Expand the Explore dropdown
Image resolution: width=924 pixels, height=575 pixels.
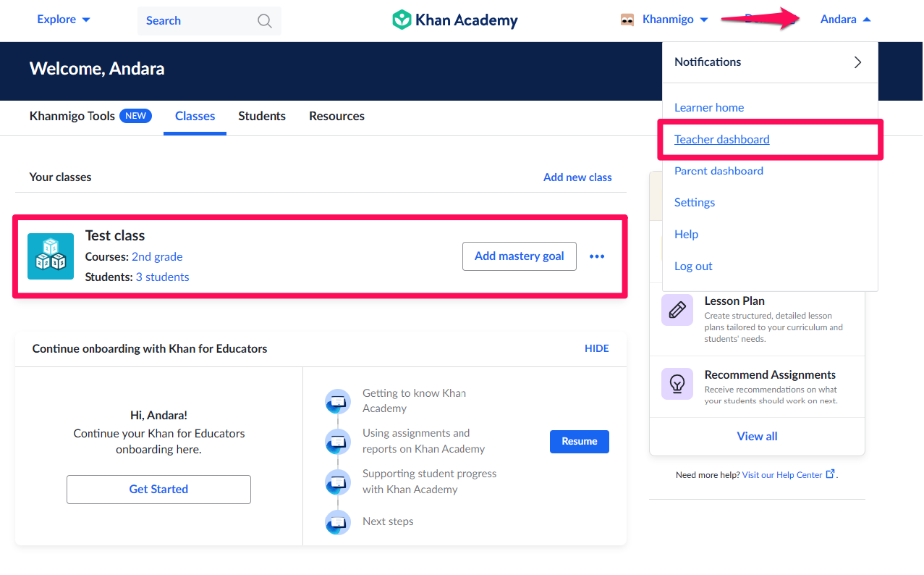coord(64,20)
